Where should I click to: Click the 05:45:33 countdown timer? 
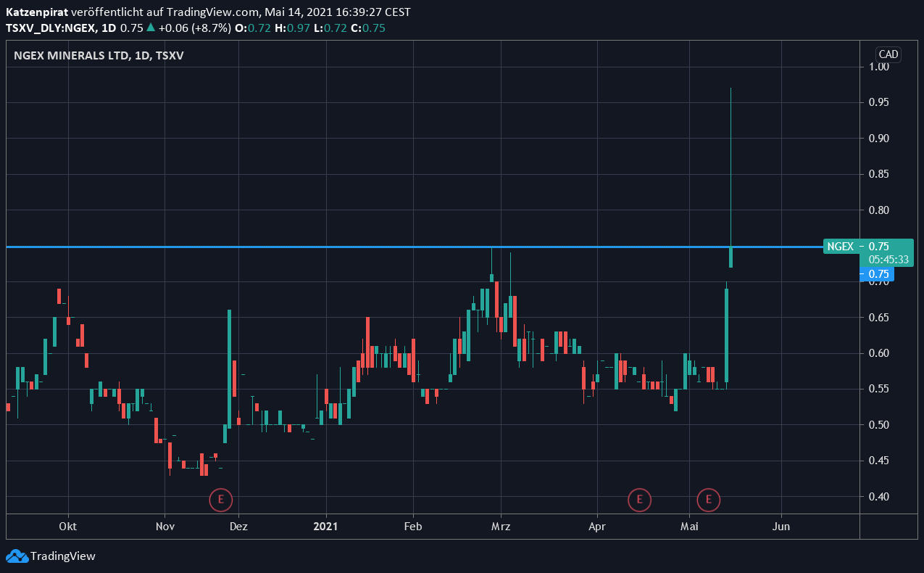click(x=890, y=259)
